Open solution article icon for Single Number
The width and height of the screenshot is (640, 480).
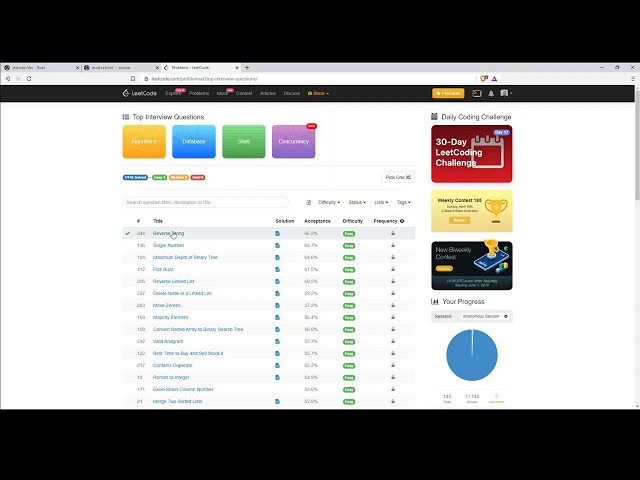[278, 245]
